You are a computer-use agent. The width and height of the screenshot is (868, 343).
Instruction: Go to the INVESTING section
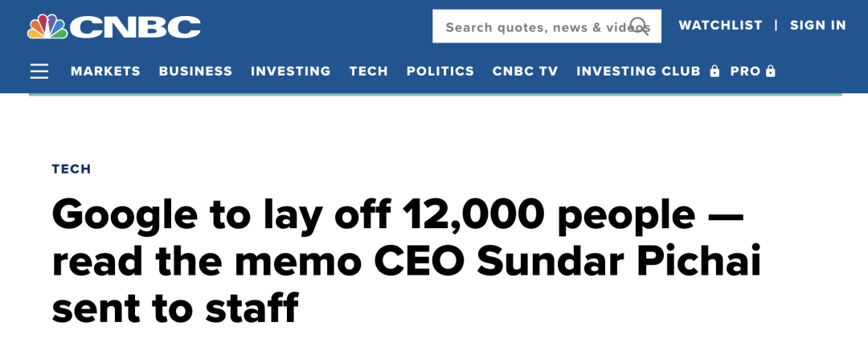coord(290,71)
